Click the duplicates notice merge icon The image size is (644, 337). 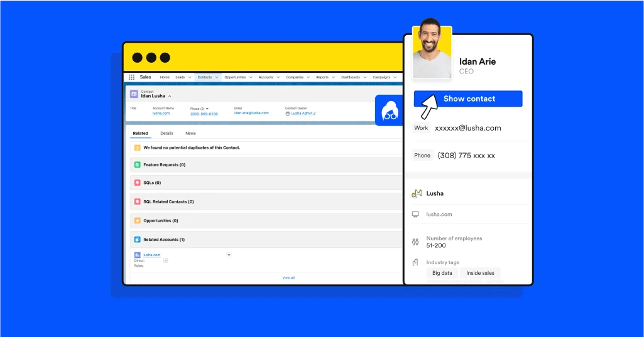[x=138, y=147]
